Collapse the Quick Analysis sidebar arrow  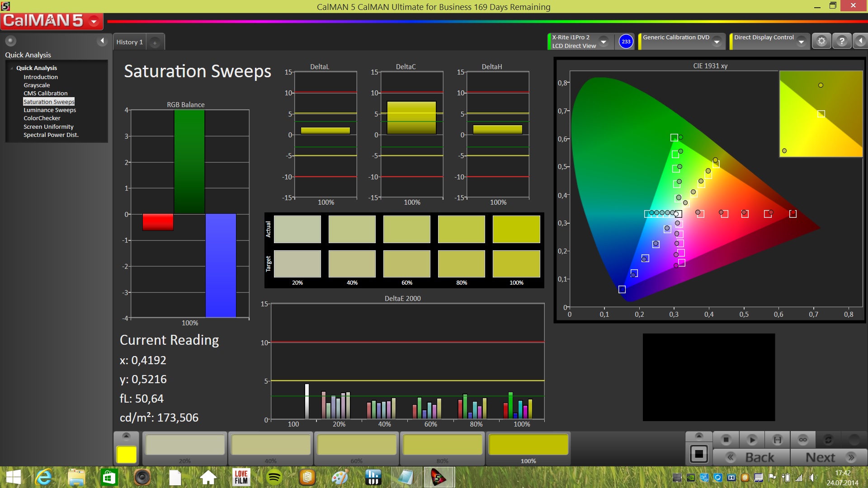click(102, 41)
